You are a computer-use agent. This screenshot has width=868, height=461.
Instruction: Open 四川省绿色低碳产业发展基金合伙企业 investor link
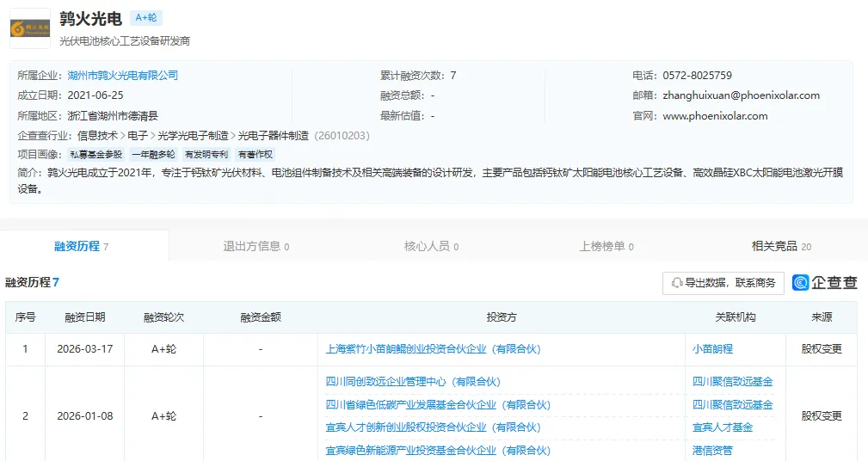(x=438, y=404)
